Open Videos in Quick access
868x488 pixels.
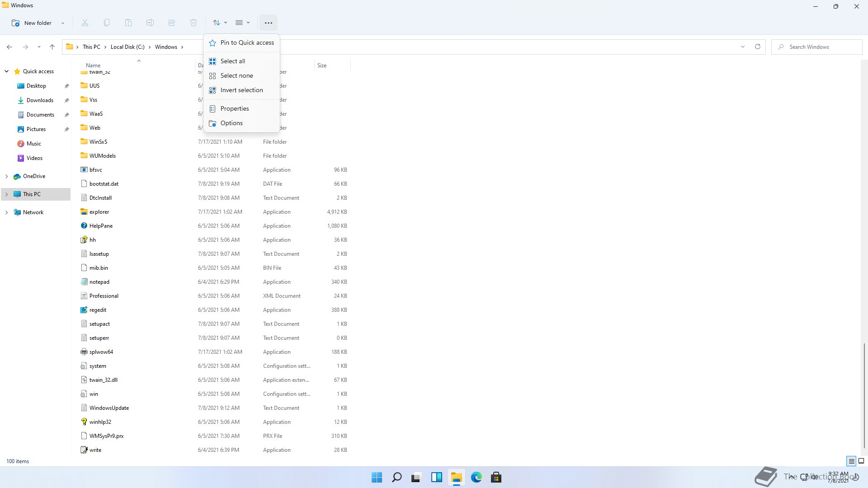[34, 158]
